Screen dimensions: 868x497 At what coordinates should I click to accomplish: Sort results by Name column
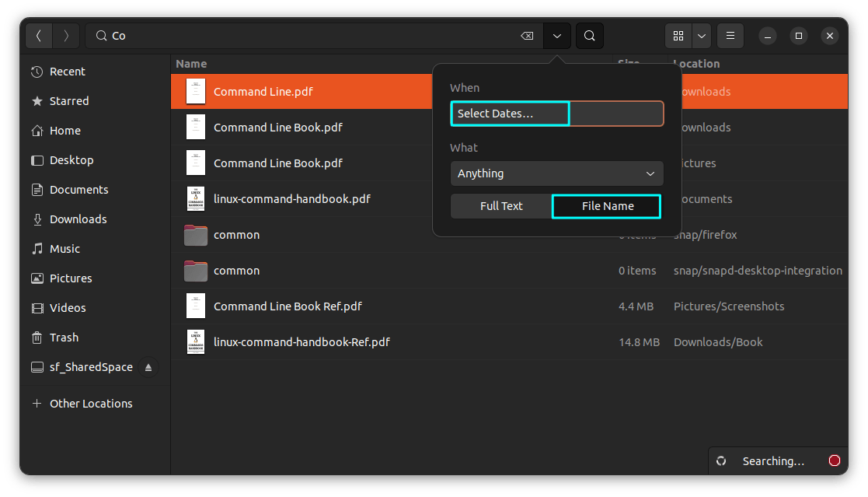point(191,64)
